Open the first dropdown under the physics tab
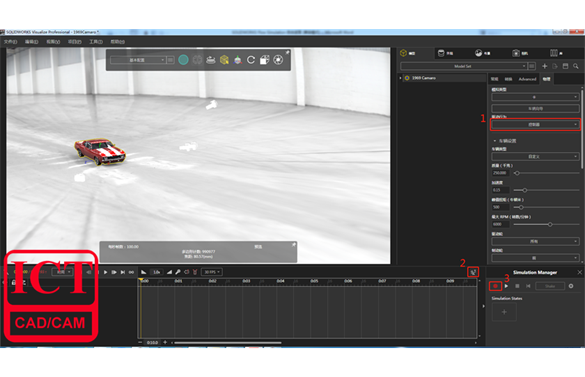 click(535, 97)
